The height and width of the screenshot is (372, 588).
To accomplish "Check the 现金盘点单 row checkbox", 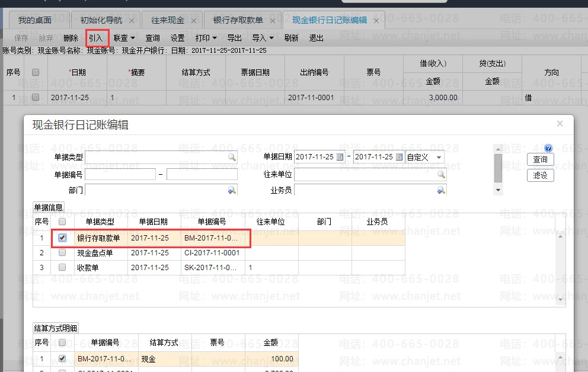I will (x=62, y=253).
